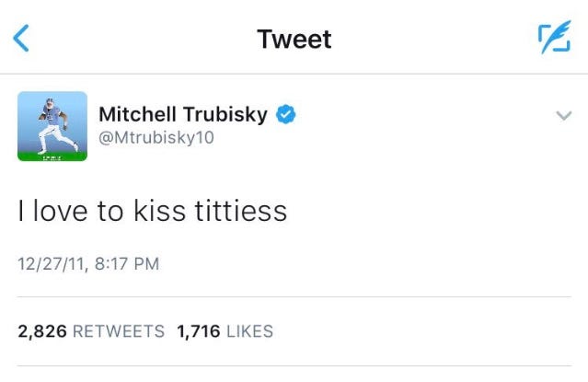The image size is (588, 382).
Task: Click the blue verified badge checkmark
Action: point(286,114)
